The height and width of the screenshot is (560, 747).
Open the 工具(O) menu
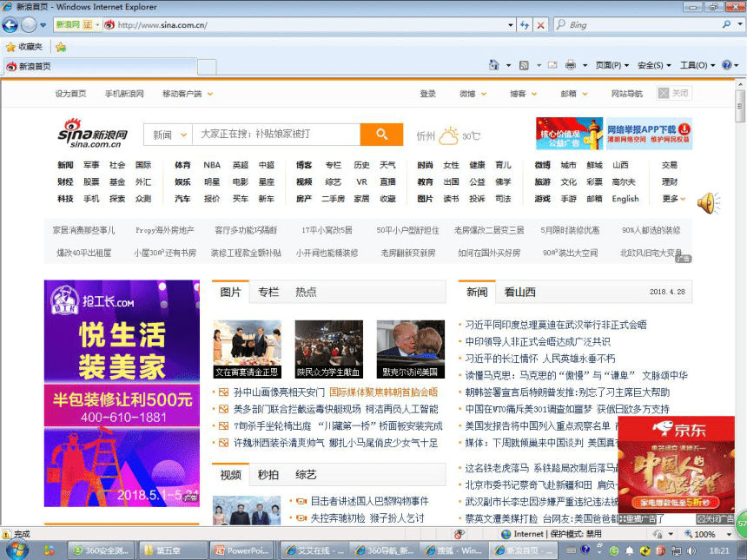tap(697, 65)
